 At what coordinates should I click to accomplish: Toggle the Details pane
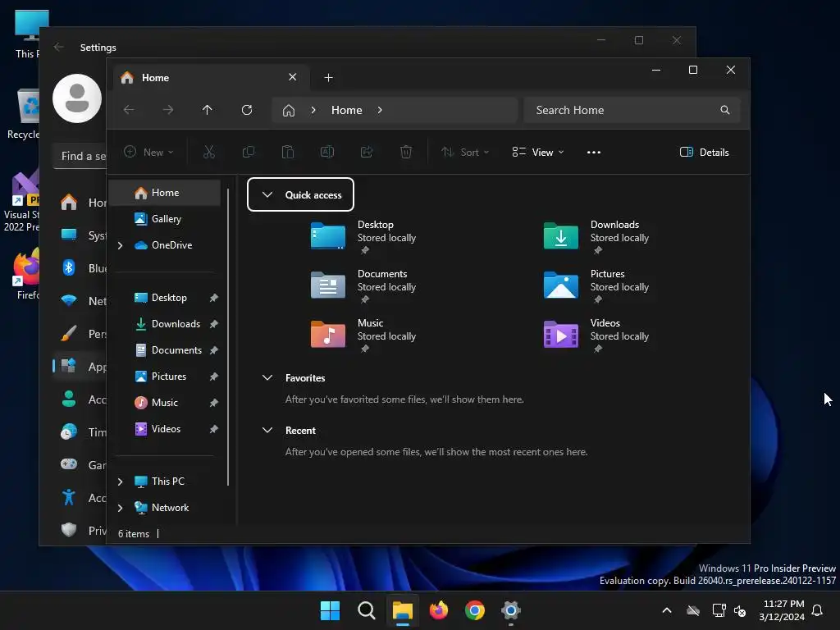704,152
